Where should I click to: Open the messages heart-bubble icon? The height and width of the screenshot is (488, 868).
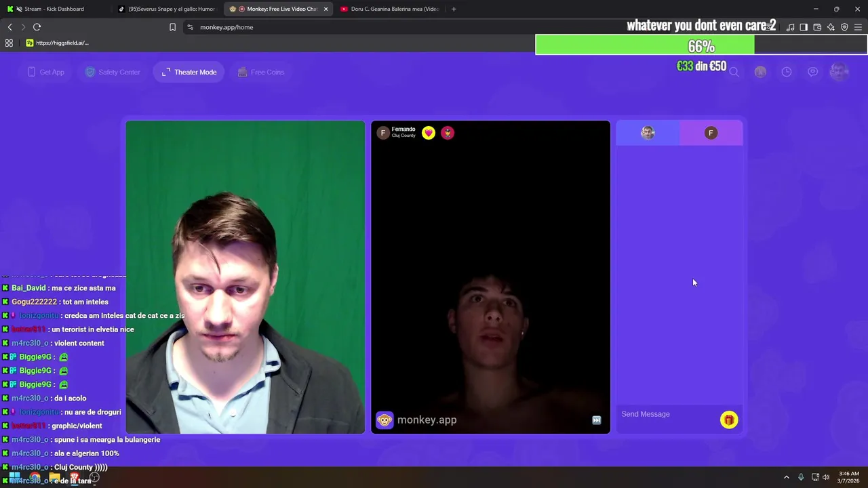pyautogui.click(x=812, y=72)
